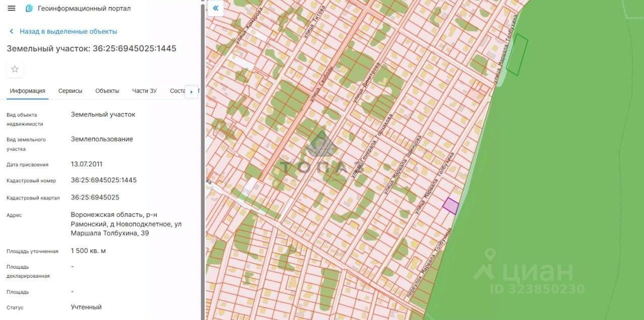Click the улица Свободы map label
The width and height of the screenshot is (644, 320).
pos(322,84)
